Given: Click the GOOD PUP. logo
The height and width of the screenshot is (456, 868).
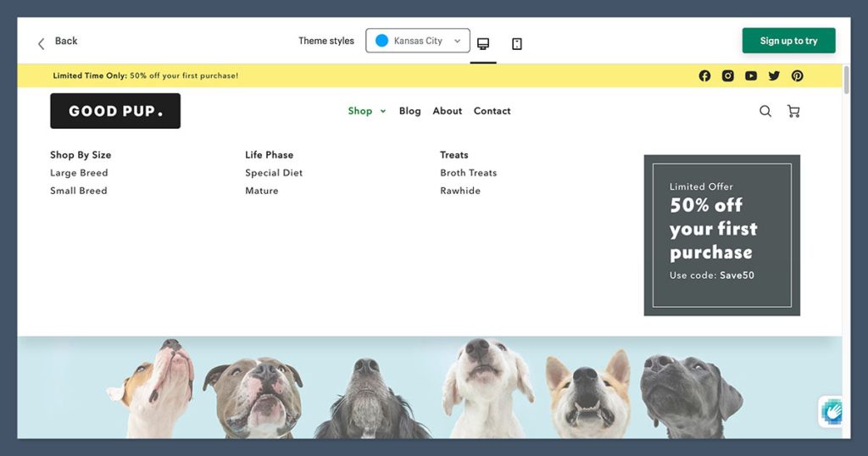Looking at the screenshot, I should [115, 111].
